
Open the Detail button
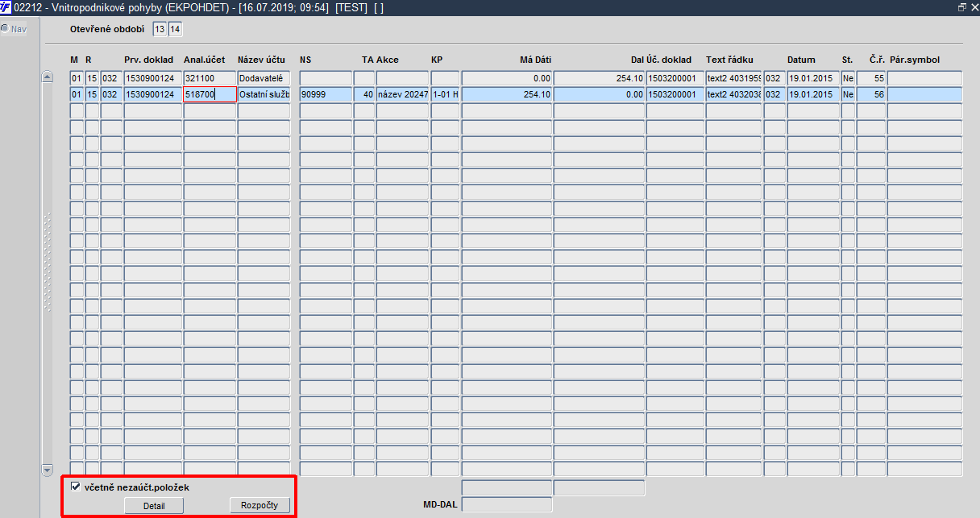pyautogui.click(x=154, y=505)
